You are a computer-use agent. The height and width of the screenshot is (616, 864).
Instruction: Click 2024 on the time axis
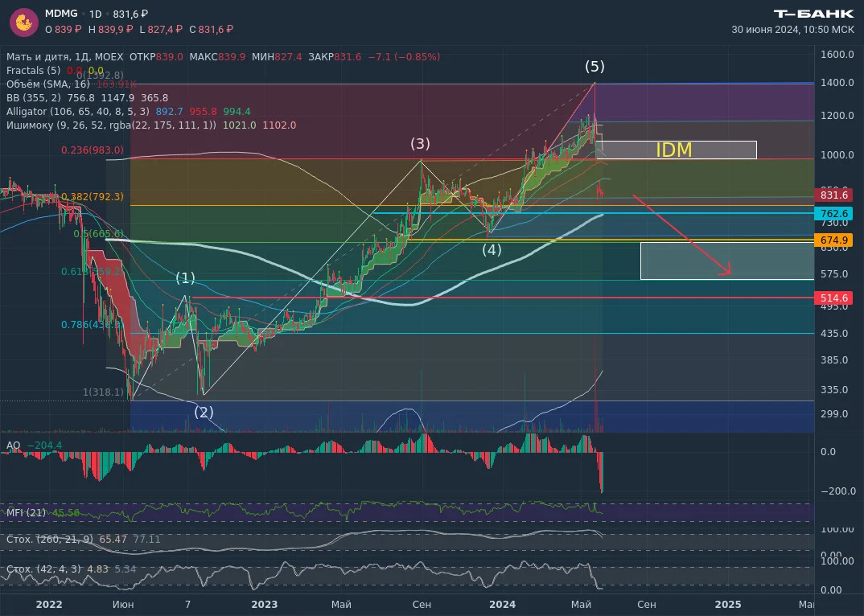[x=503, y=605]
